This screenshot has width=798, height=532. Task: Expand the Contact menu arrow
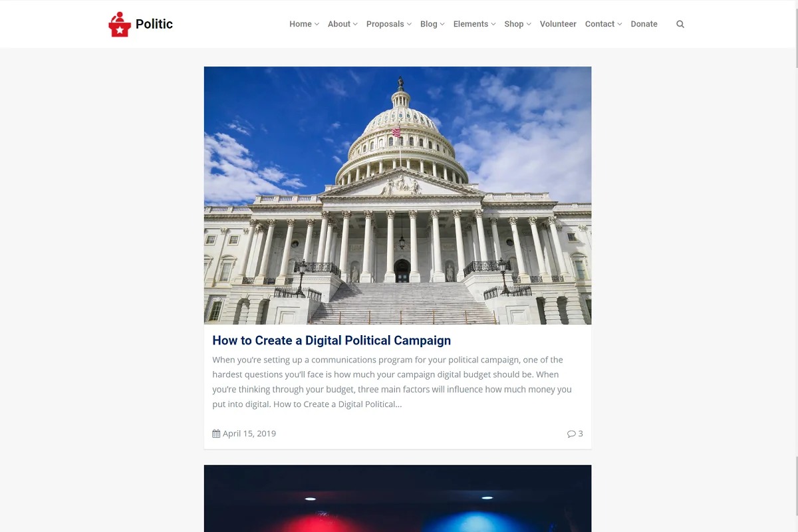(620, 24)
